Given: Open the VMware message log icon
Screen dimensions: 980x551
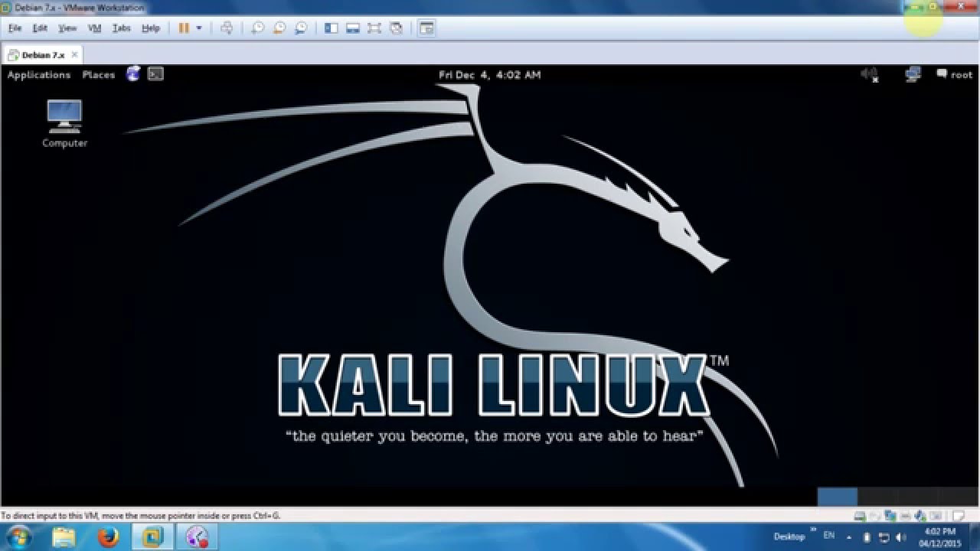Looking at the screenshot, I should (958, 517).
